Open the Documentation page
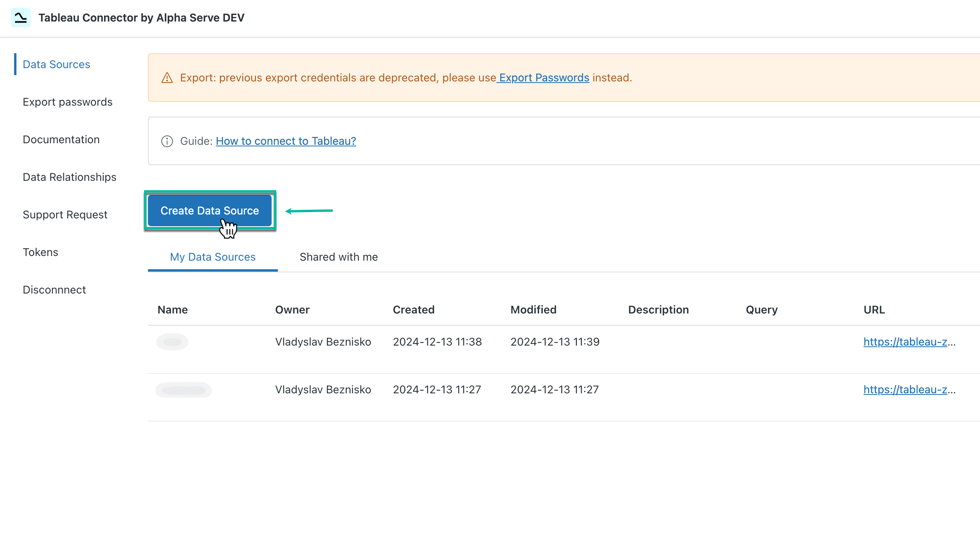Viewport: 980px width, 544px height. [x=61, y=139]
